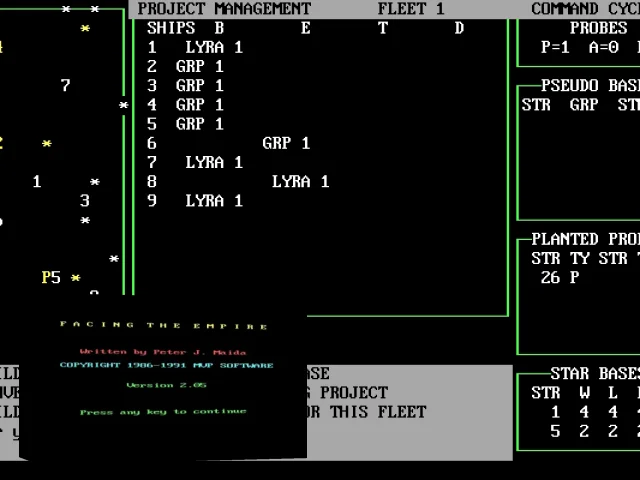The width and height of the screenshot is (640, 480).
Task: Select the B column header
Action: [219, 28]
